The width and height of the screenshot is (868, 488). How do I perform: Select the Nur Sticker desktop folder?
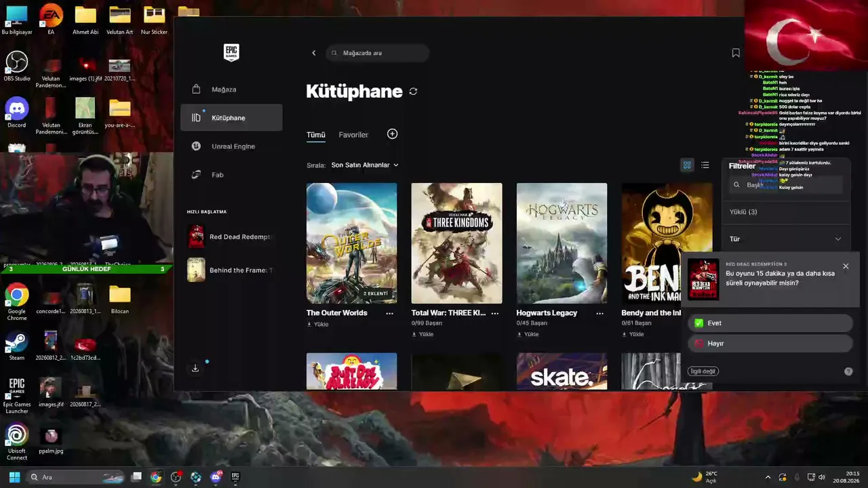pyautogui.click(x=154, y=20)
